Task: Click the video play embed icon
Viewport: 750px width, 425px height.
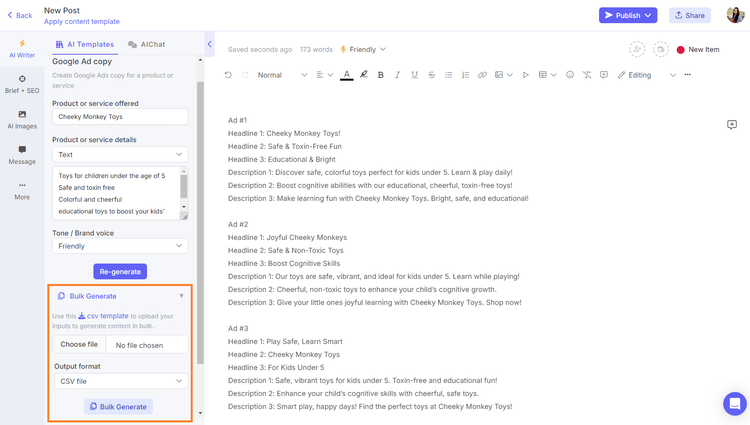Action: tap(526, 75)
